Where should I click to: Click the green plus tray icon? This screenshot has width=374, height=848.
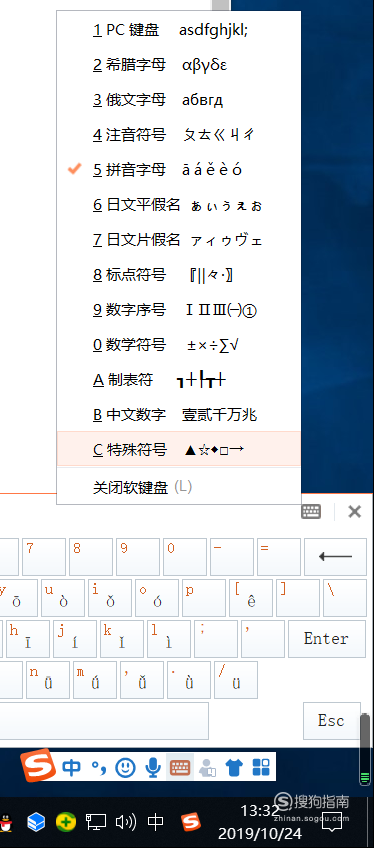tap(66, 823)
